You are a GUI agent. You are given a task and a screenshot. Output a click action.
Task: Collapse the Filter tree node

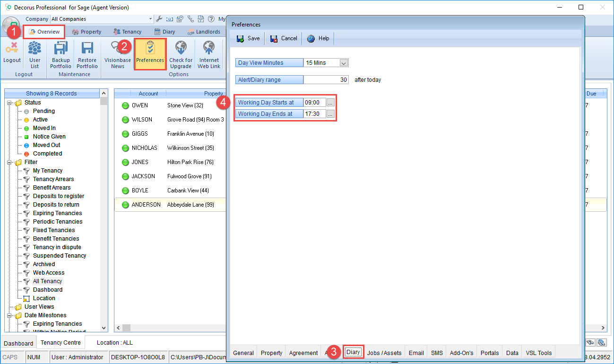pos(9,162)
